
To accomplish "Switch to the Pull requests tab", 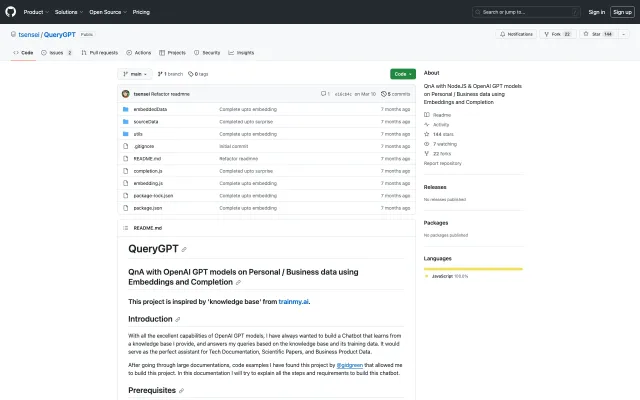I will click(x=100, y=52).
